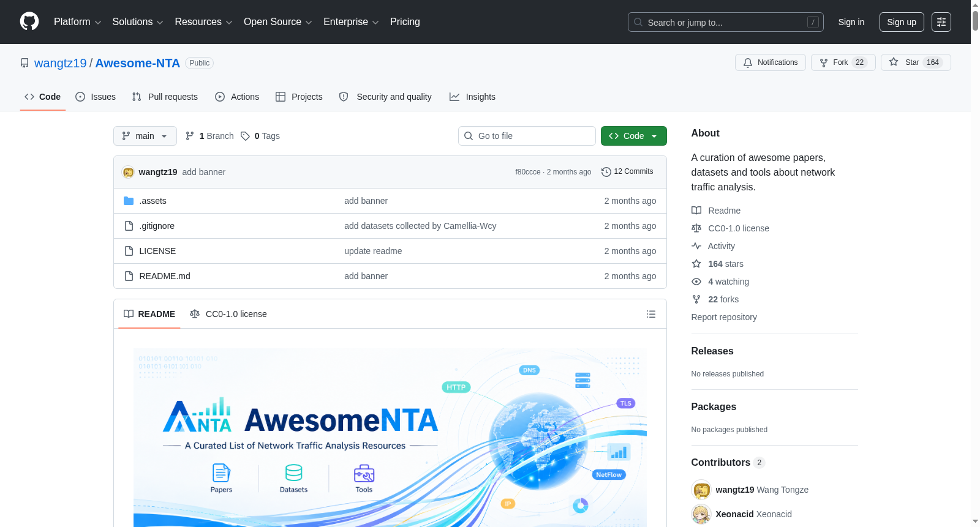The height and width of the screenshot is (527, 980).
Task: Click the repository icon before wangtz19
Action: point(24,63)
